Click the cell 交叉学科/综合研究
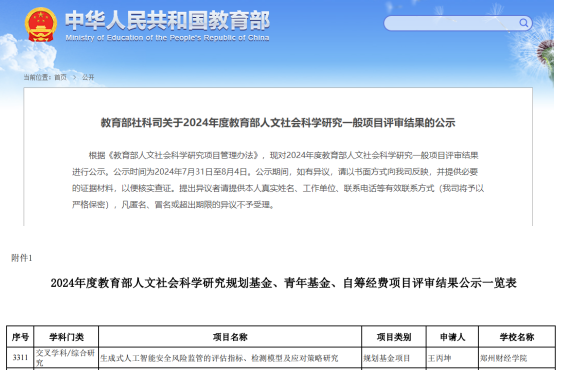The width and height of the screenshot is (561, 370). [x=66, y=358]
